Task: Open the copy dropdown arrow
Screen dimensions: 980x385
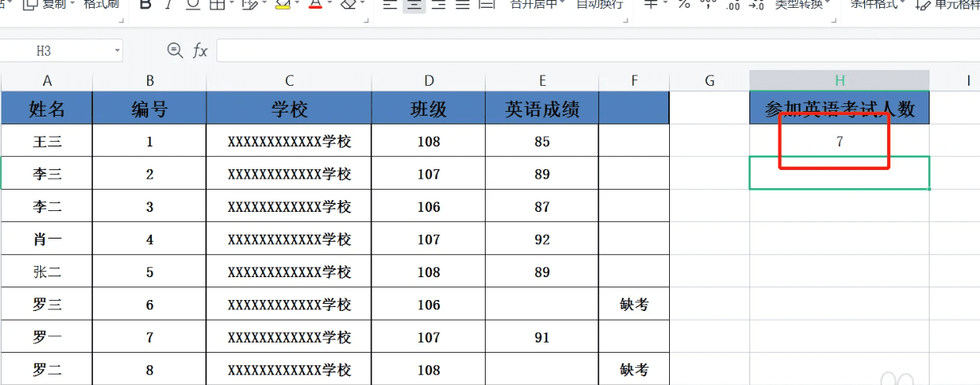Action: click(x=73, y=4)
